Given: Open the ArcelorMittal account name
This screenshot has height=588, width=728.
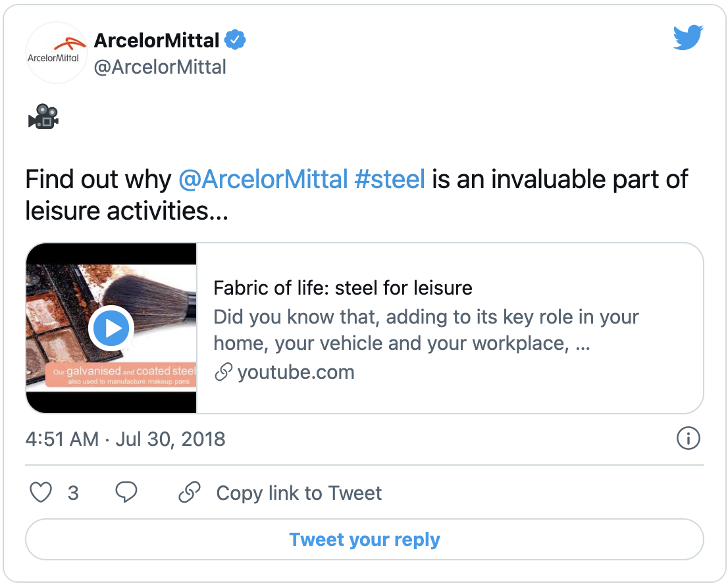Looking at the screenshot, I should point(157,41).
